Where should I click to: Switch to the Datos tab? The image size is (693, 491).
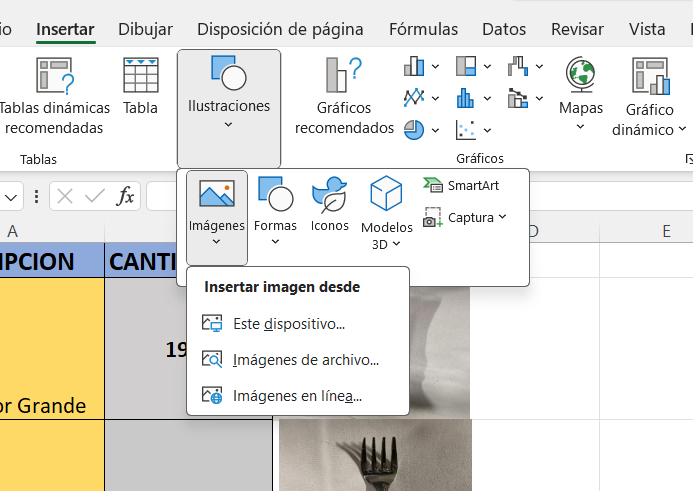pos(504,29)
